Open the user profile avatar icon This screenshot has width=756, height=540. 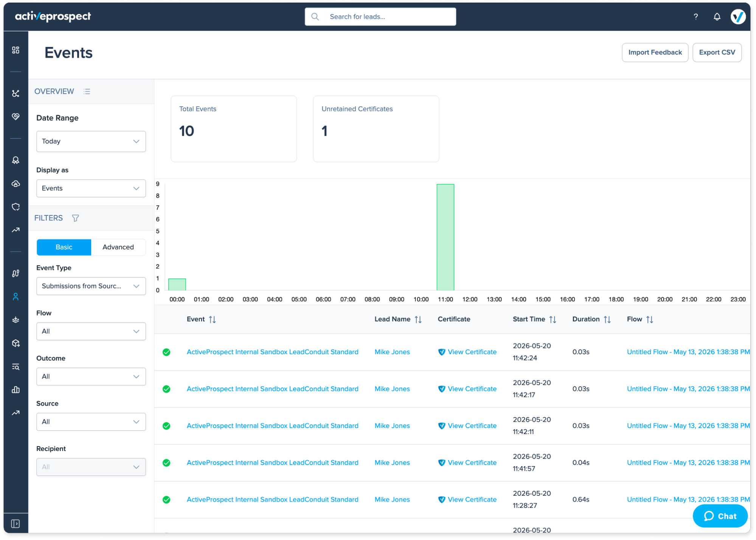(x=737, y=17)
